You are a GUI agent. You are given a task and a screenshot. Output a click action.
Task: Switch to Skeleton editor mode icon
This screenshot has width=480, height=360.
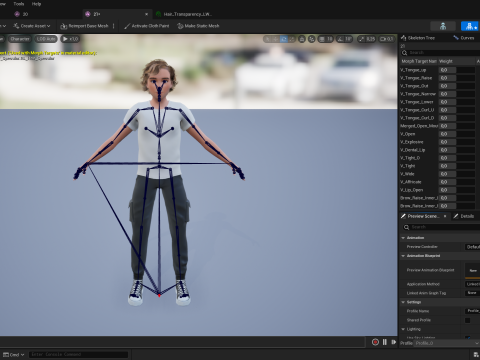click(443, 26)
